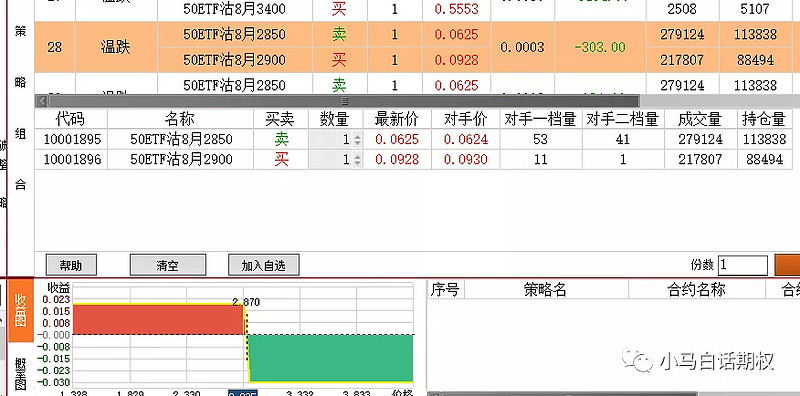The width and height of the screenshot is (800, 396).
Task: Click the 53 first-level volume cell
Action: pyautogui.click(x=540, y=139)
